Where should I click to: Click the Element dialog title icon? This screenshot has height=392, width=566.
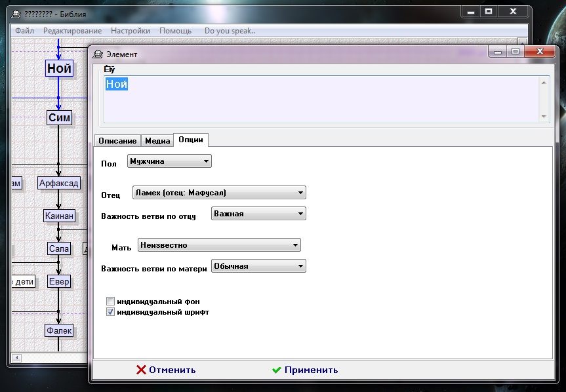(98, 54)
